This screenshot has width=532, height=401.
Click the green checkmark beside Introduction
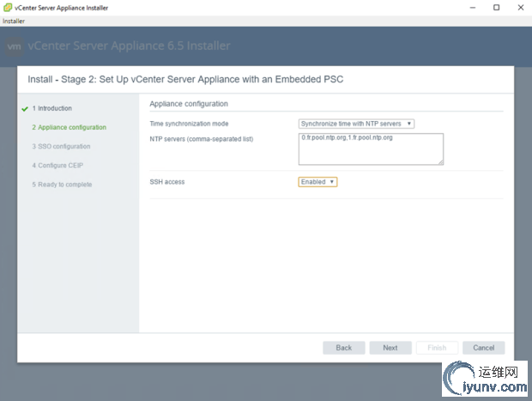click(25, 109)
